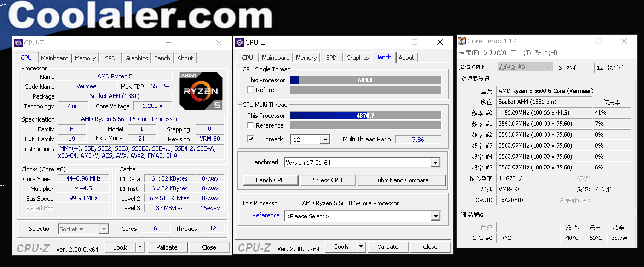Close the Core Temp window via X icon

click(624, 41)
